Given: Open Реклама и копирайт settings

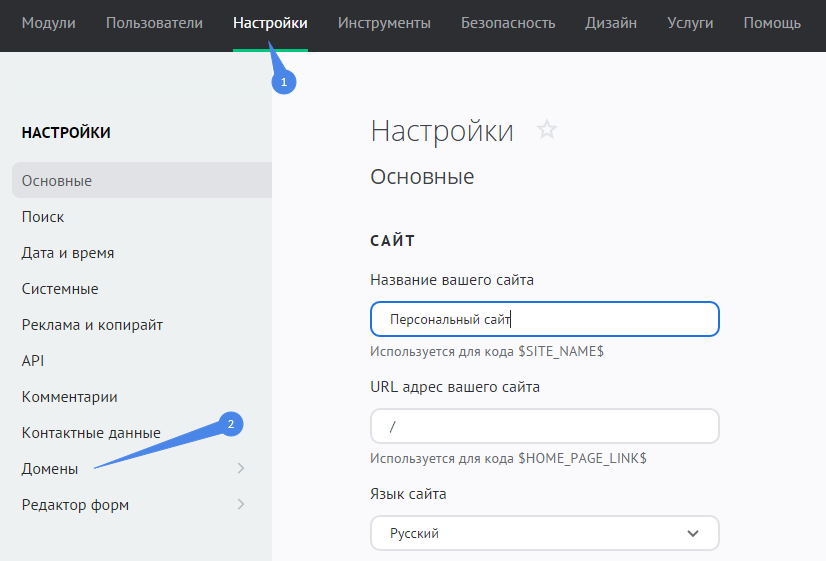Looking at the screenshot, I should point(92,325).
